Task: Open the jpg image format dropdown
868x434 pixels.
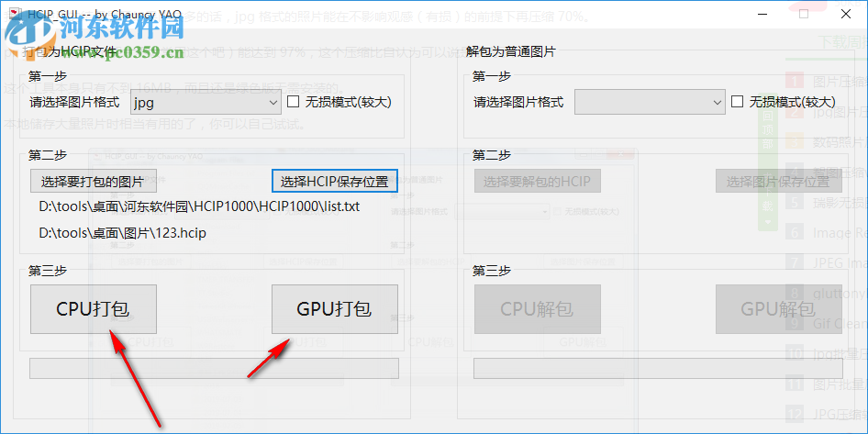Action: coord(206,103)
